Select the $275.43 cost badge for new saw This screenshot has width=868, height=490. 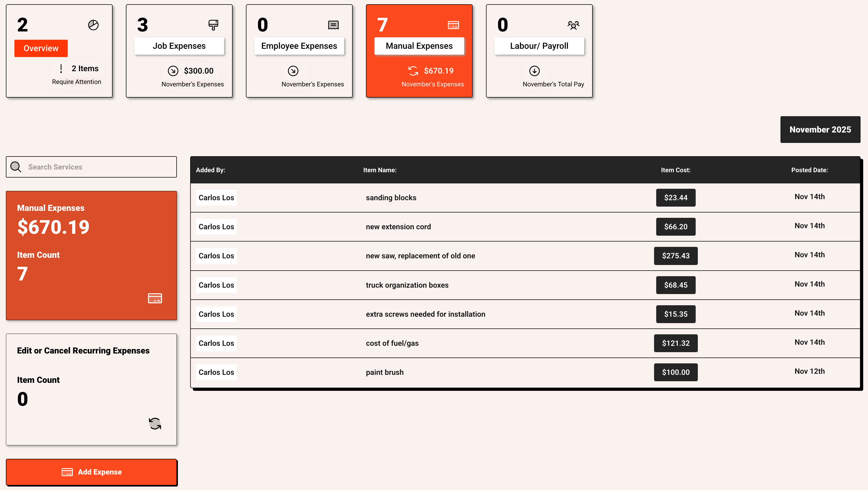point(676,256)
